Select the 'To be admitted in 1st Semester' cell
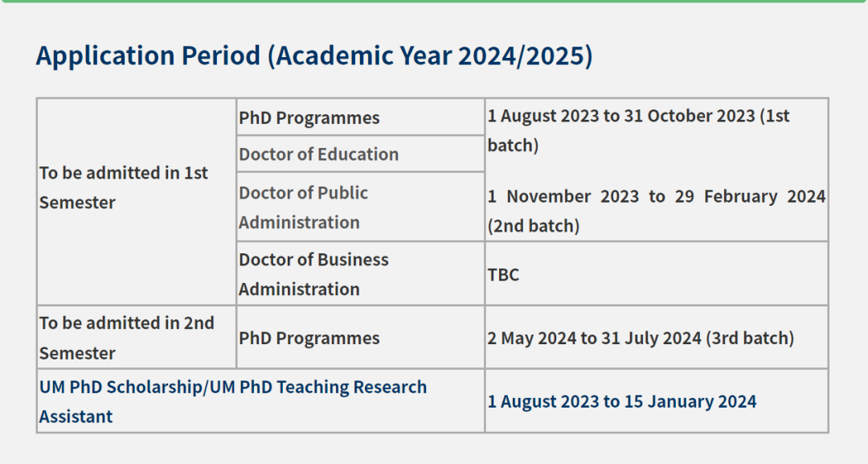Screen dimensions: 868x464 pyautogui.click(x=124, y=187)
